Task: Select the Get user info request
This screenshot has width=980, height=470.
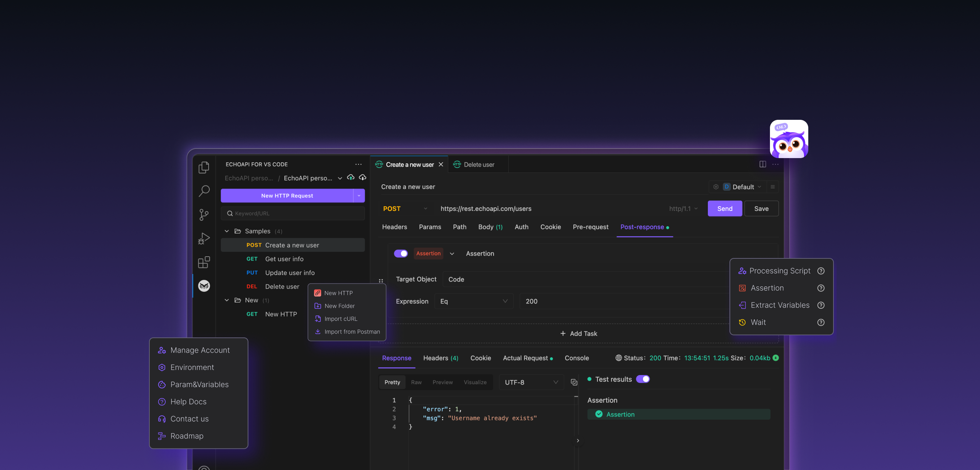Action: tap(293, 259)
